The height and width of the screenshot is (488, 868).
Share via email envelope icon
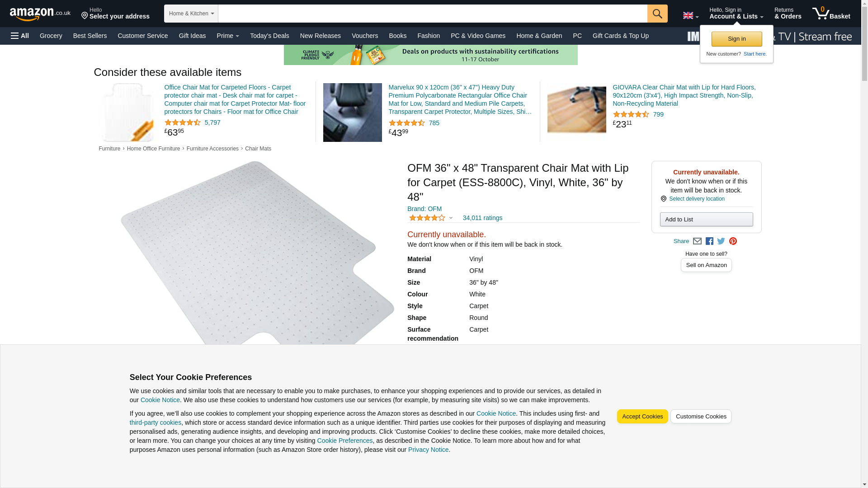(x=697, y=241)
